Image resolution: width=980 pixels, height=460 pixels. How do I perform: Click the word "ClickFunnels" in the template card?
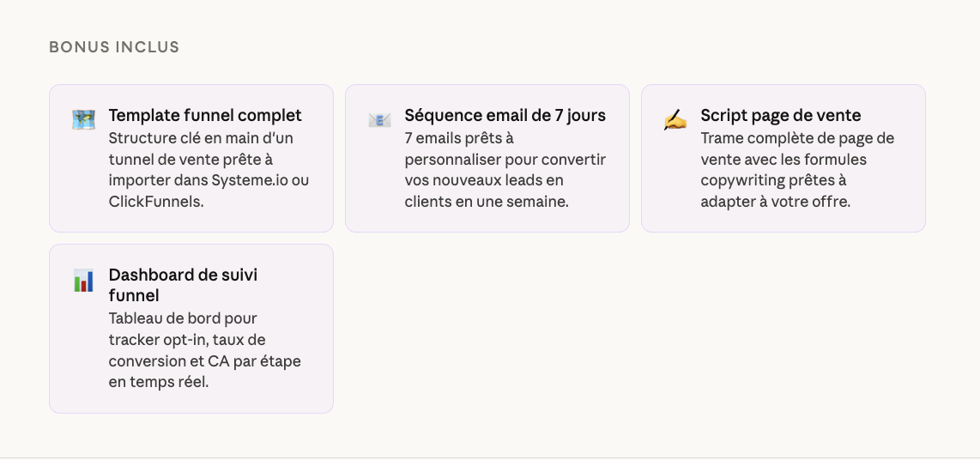(154, 202)
